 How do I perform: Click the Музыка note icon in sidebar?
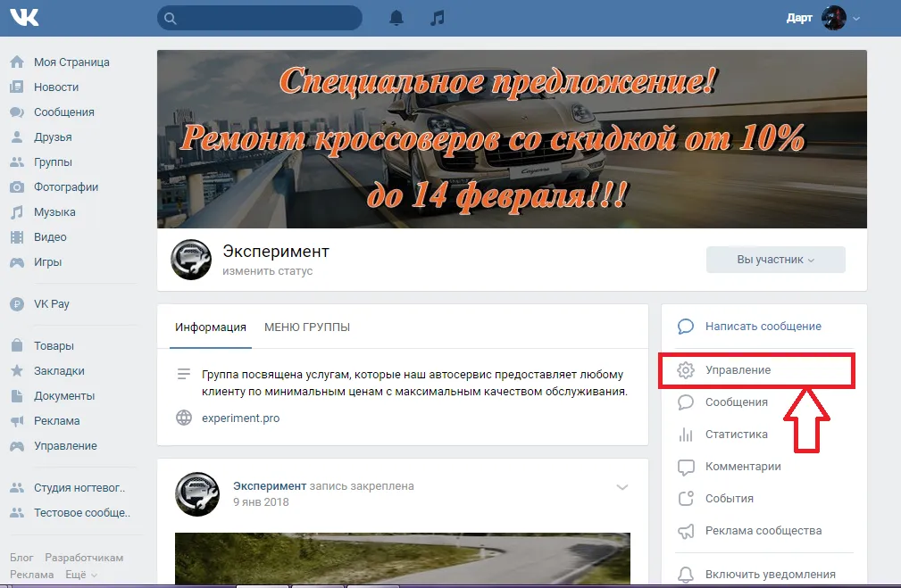17,211
